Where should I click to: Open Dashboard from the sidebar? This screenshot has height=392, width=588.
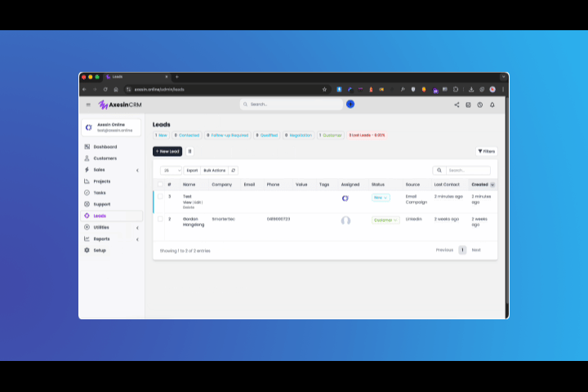click(x=105, y=147)
